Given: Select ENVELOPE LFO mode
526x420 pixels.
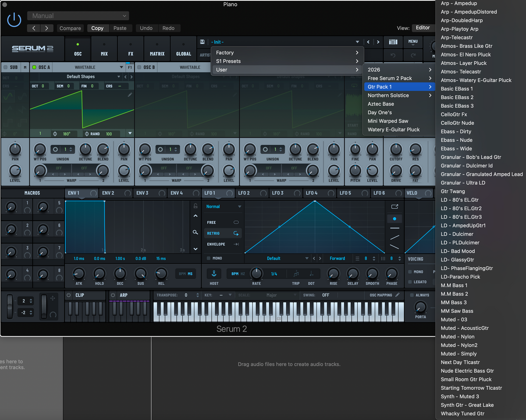Looking at the screenshot, I should click(x=223, y=244).
